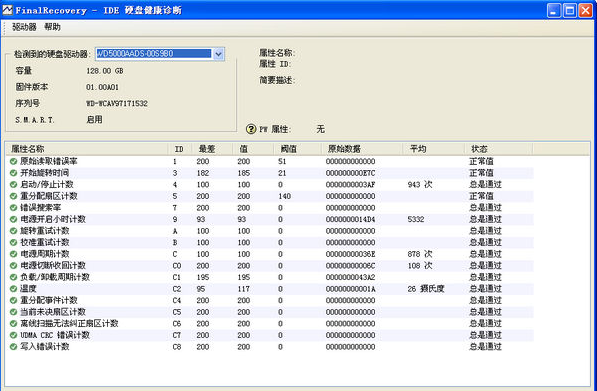This screenshot has height=391, width=597.
Task: Click green check icon for 写入错误计数
Action: (x=13, y=347)
